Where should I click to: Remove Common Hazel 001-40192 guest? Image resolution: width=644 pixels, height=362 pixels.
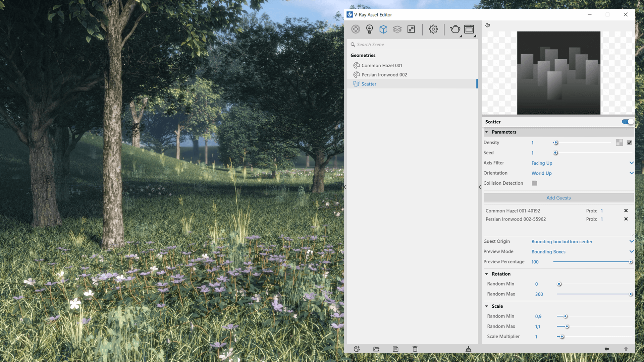coord(626,210)
